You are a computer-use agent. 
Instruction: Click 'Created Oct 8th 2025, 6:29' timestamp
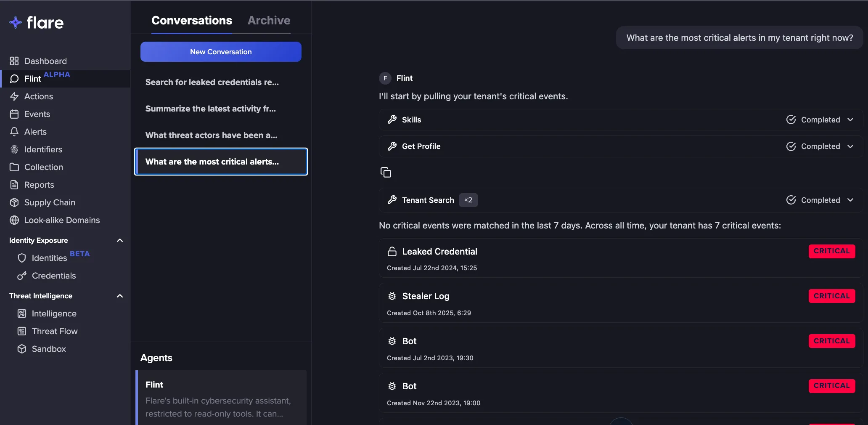[429, 313]
